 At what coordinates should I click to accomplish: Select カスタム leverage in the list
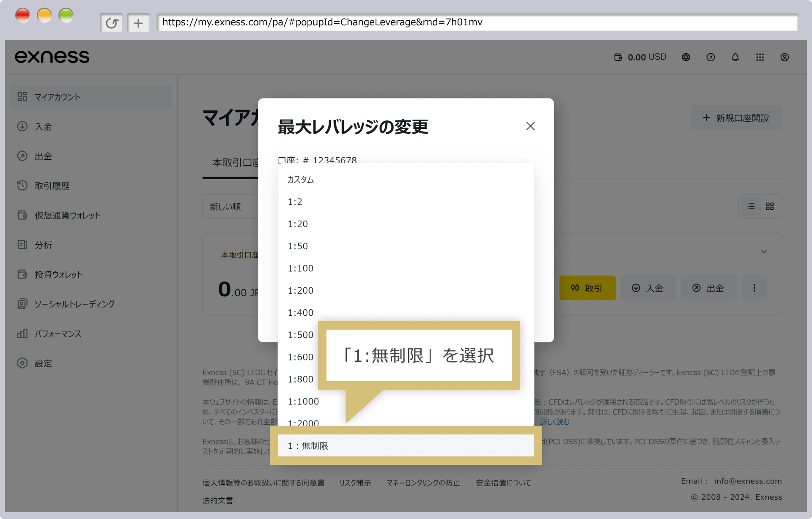[300, 179]
